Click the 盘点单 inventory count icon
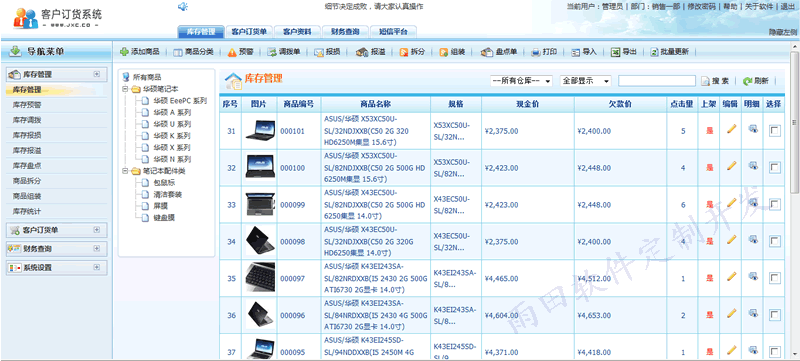Image resolution: width=800 pixels, height=361 pixels. tap(487, 52)
